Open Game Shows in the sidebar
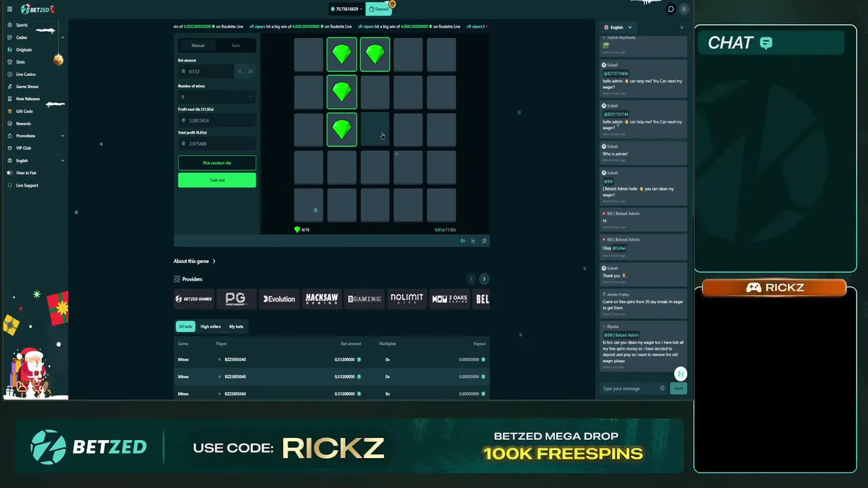The height and width of the screenshot is (488, 868). pyautogui.click(x=27, y=87)
